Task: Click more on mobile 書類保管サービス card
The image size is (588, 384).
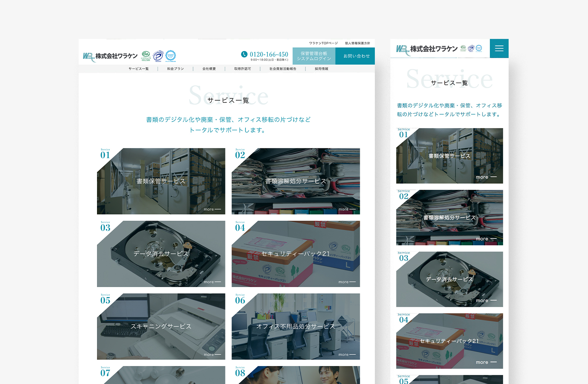Action: (486, 177)
